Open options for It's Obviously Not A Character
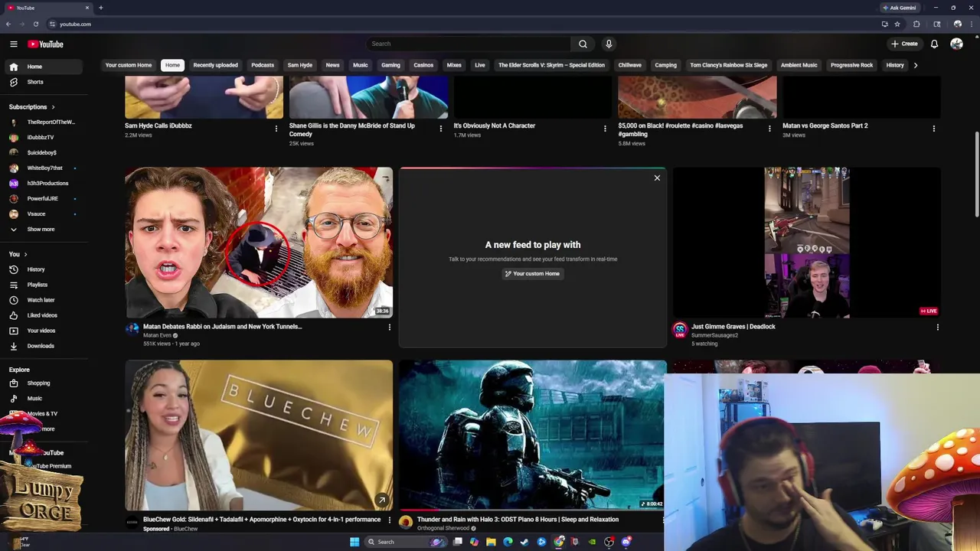 605,129
